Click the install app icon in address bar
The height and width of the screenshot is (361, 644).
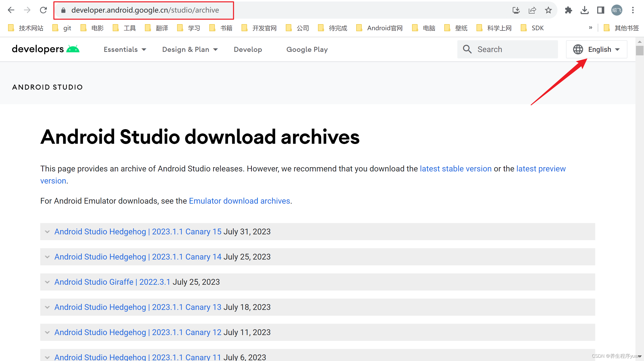tap(516, 10)
